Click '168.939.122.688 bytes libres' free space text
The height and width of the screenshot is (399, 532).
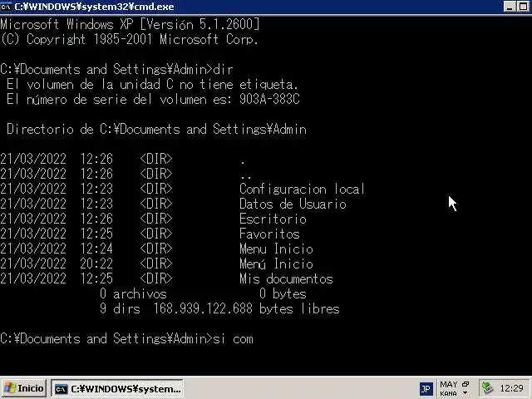246,308
